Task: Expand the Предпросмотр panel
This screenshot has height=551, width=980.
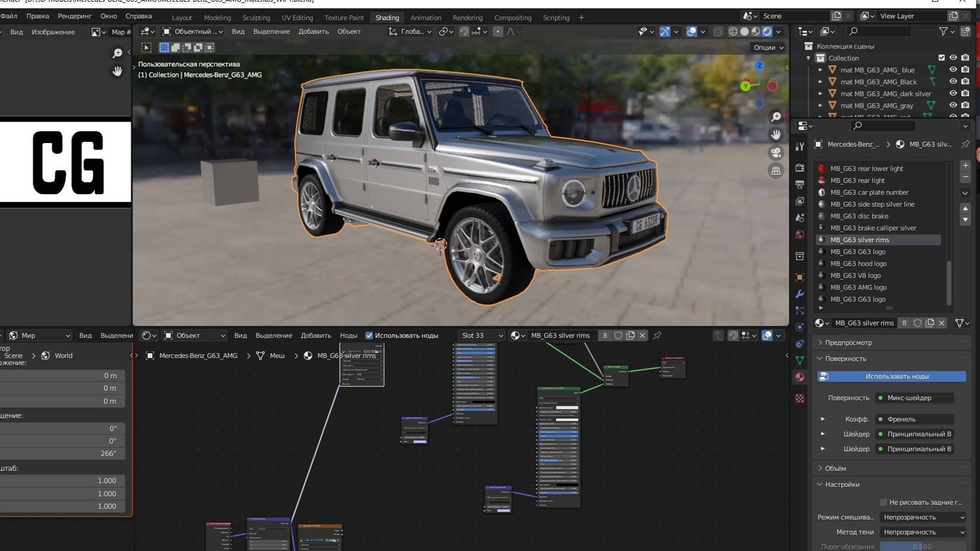Action: pyautogui.click(x=849, y=342)
